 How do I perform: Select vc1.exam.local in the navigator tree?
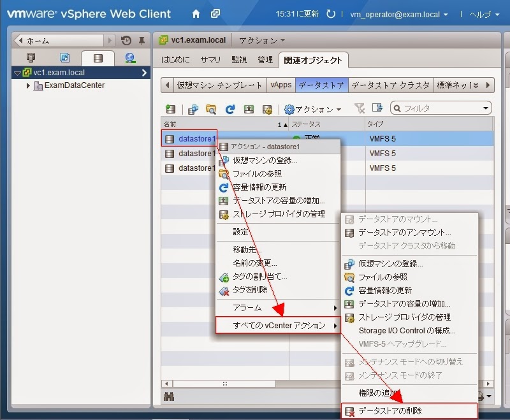pos(81,73)
